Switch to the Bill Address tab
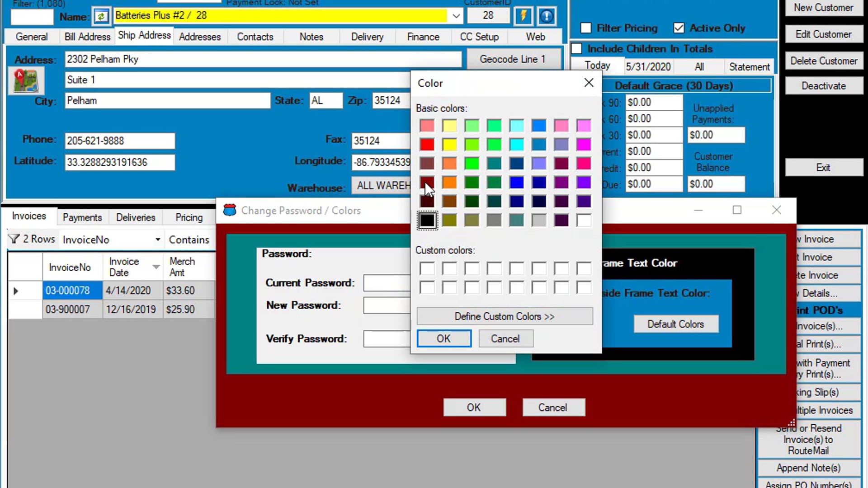Image resolution: width=868 pixels, height=488 pixels. (x=87, y=37)
